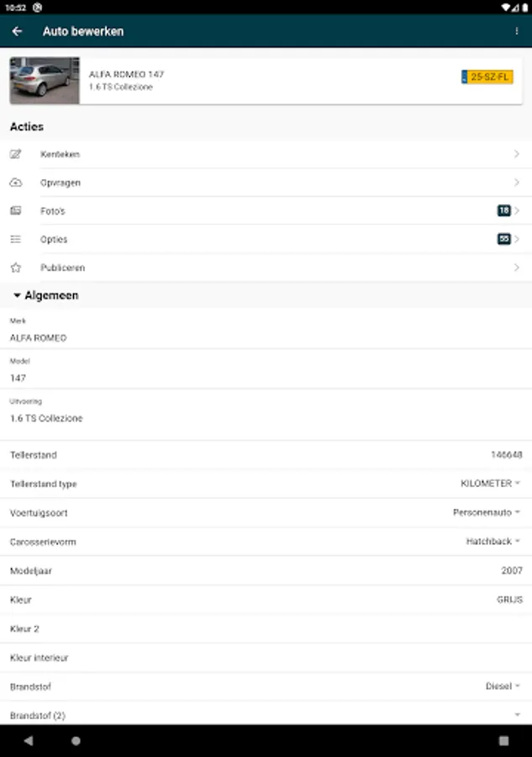Open the Carrosserievorm dropdown
Screen dimensions: 532x757
[x=493, y=542]
